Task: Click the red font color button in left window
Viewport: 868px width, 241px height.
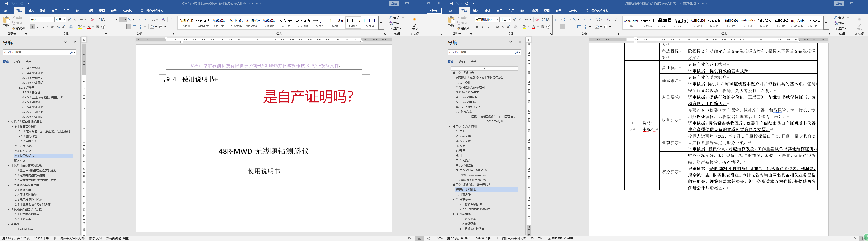Action: point(89,27)
